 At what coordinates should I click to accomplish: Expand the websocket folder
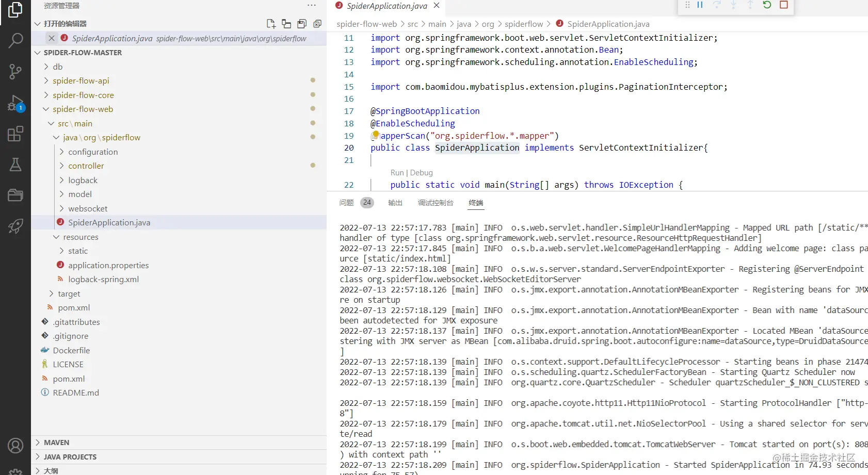coord(62,208)
